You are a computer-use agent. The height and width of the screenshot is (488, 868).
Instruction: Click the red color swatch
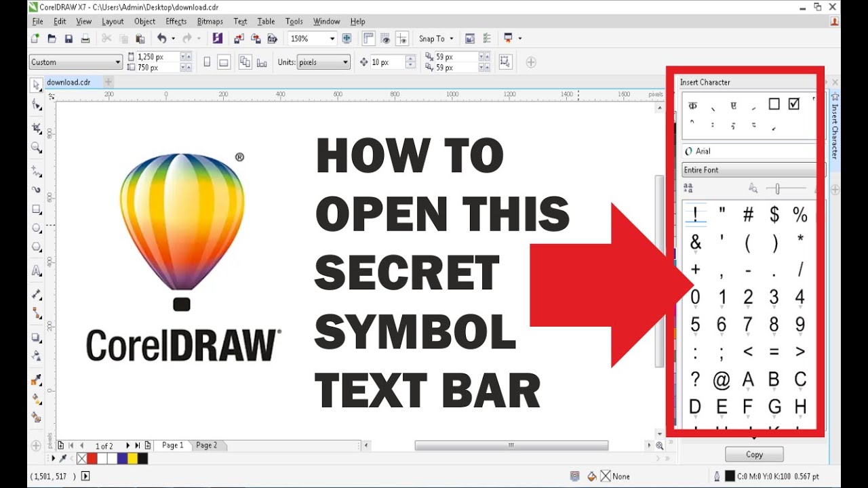(92, 459)
